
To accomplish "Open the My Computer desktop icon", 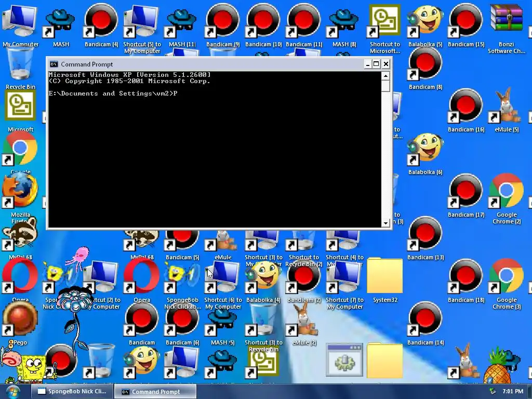I will tap(20, 21).
